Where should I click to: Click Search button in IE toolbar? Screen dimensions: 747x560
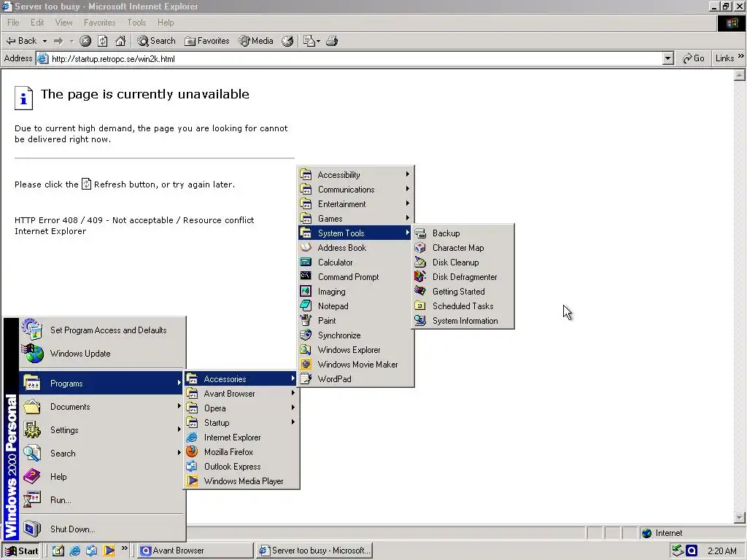[x=156, y=41]
